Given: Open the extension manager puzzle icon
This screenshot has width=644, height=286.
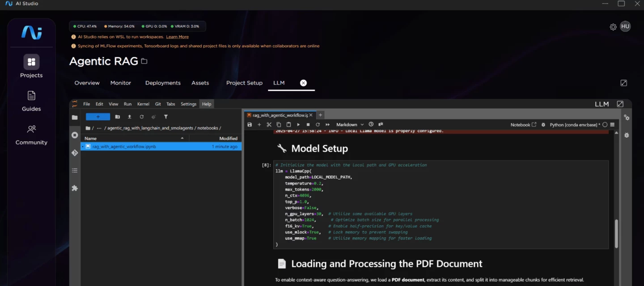Looking at the screenshot, I should click(75, 188).
